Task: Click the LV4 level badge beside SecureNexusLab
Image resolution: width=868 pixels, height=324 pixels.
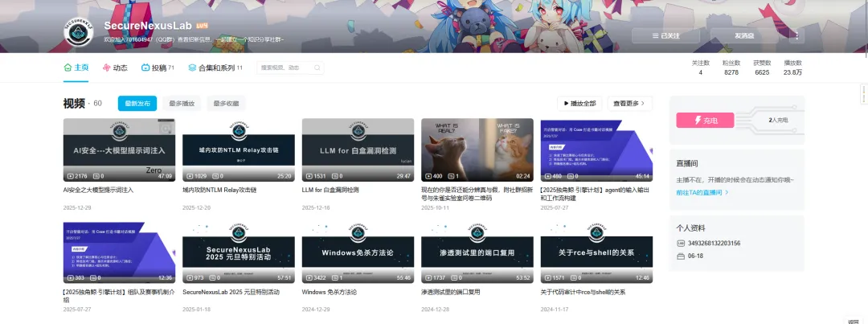Action: click(202, 26)
